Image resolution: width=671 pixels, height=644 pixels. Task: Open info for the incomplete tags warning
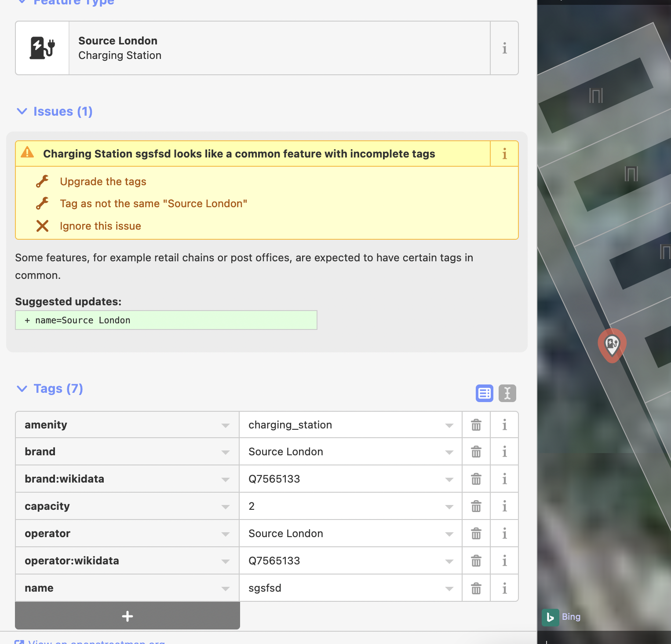(504, 154)
